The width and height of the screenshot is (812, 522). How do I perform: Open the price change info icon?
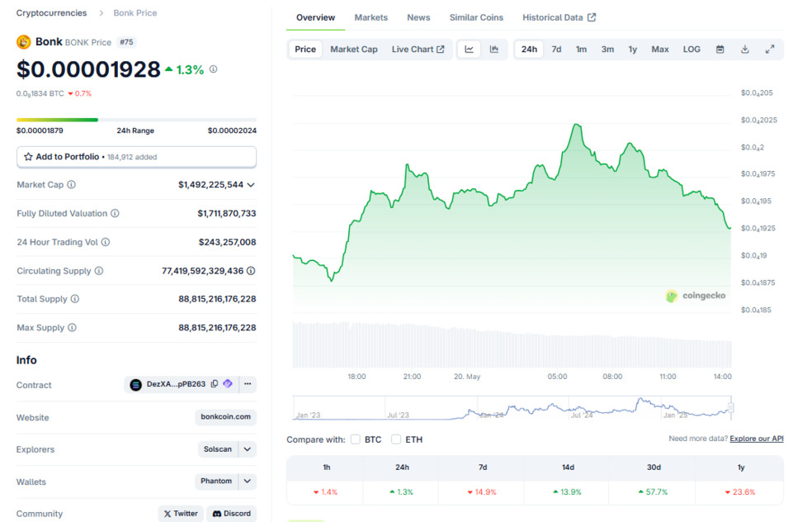point(214,69)
